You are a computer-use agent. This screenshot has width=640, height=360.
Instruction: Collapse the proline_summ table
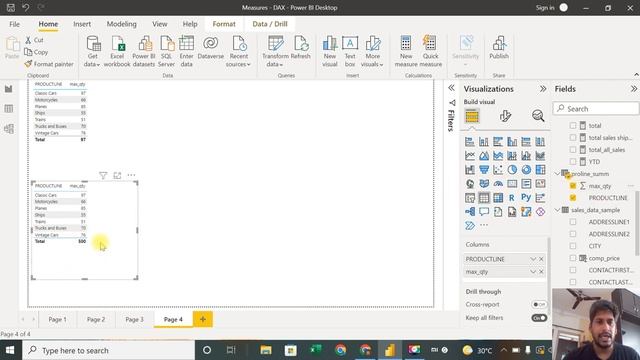tap(558, 174)
